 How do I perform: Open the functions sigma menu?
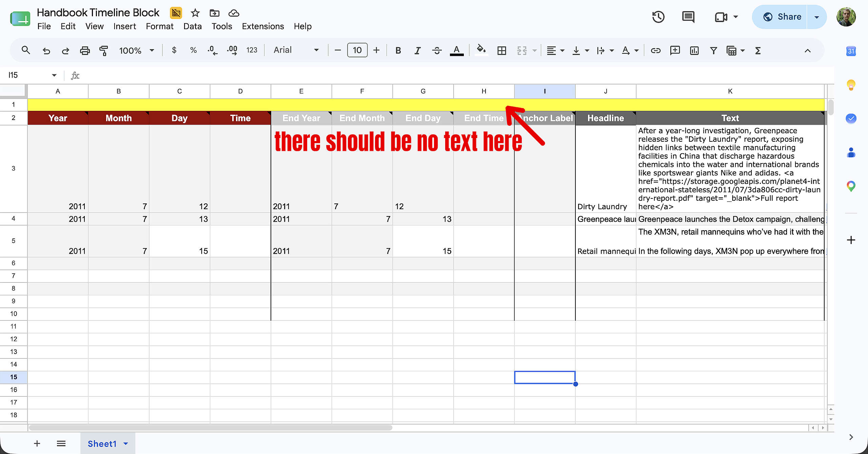[x=758, y=51]
